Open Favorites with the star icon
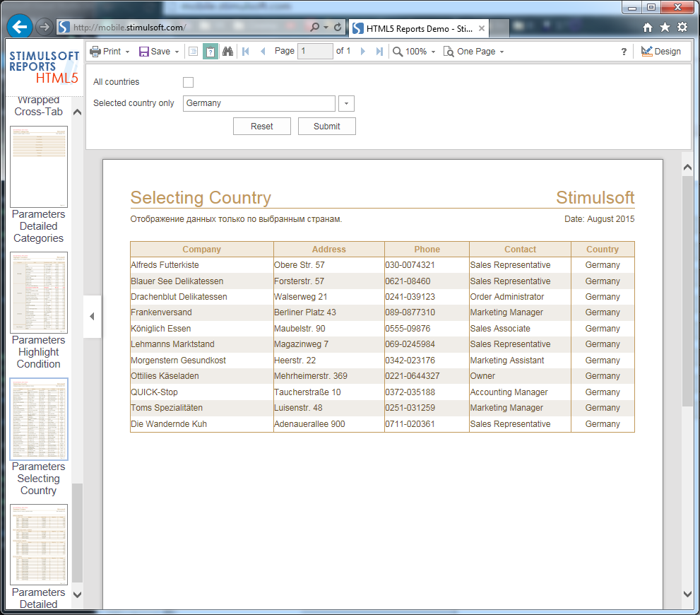 (x=665, y=28)
